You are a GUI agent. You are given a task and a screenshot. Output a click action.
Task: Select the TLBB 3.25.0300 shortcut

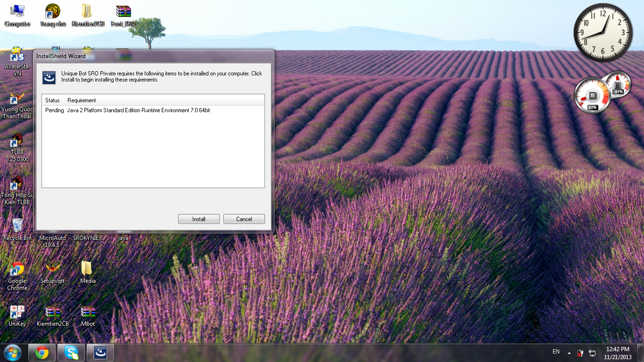(x=17, y=148)
